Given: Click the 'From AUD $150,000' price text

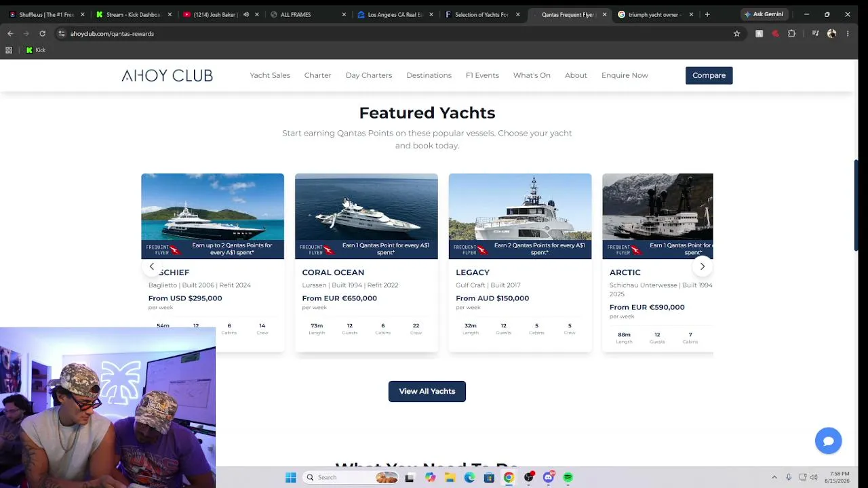Looking at the screenshot, I should click(492, 298).
